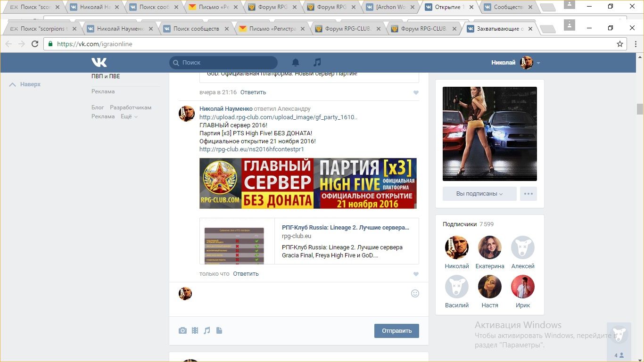Viewport: 644px width, 362px height.
Task: Open the music player icon in header
Action: pos(317,62)
